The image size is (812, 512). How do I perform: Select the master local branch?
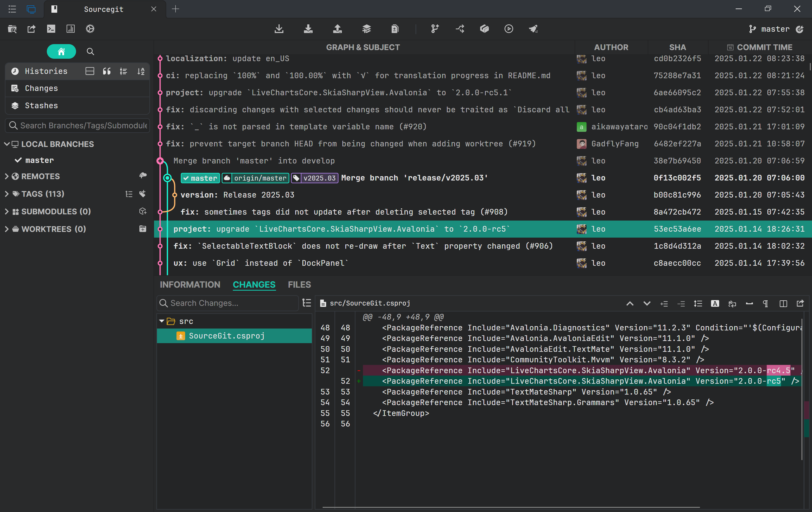(40, 160)
